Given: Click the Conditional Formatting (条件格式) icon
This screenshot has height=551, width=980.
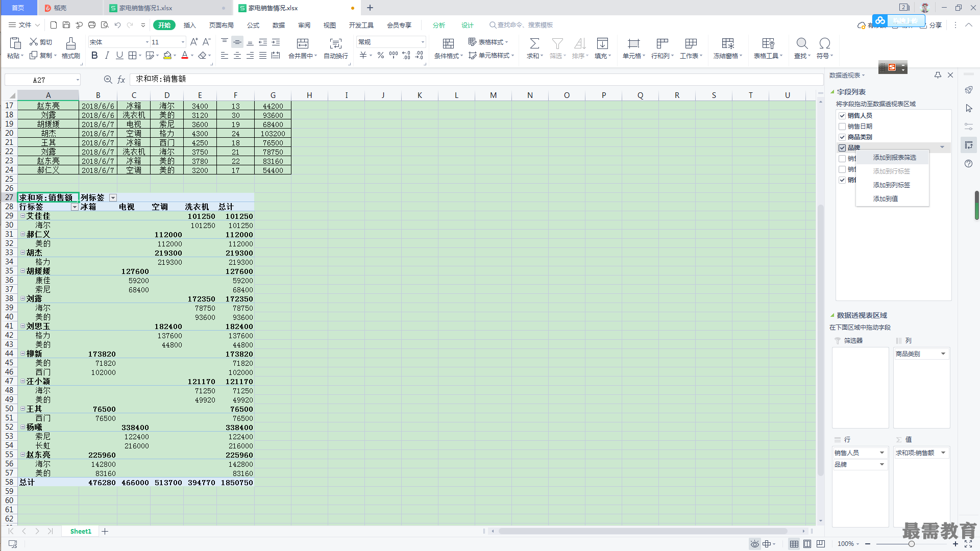Looking at the screenshot, I should 448,43.
